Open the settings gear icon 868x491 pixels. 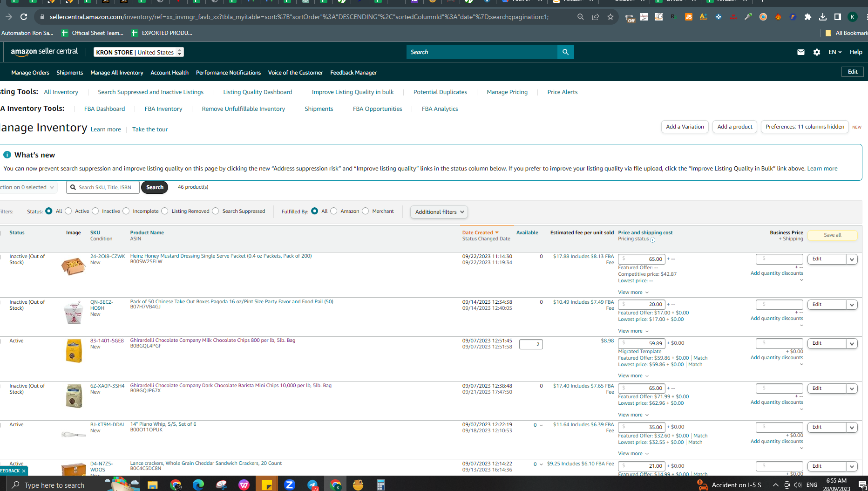click(x=817, y=52)
